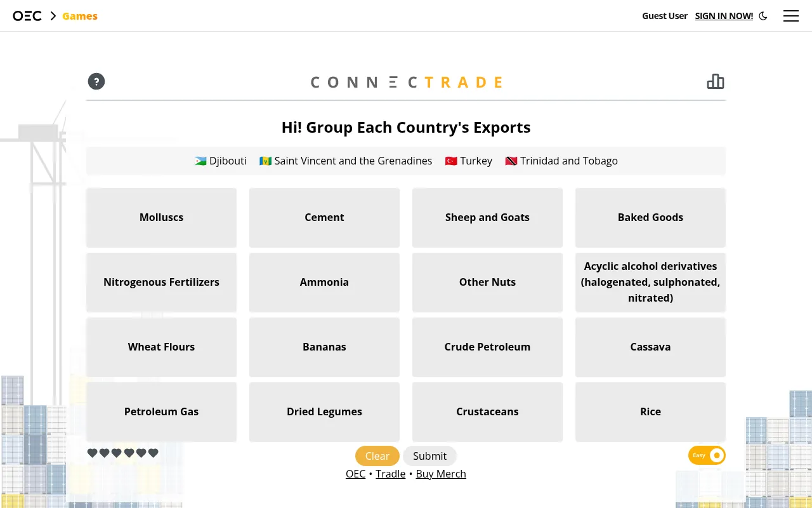
Task: Toggle dark mode moon icon
Action: 763,16
